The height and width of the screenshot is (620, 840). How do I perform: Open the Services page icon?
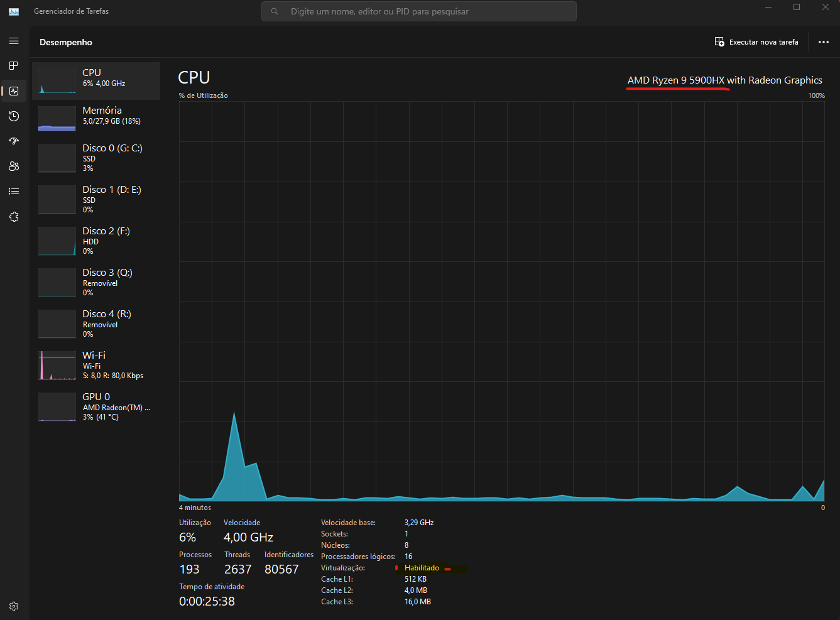pyautogui.click(x=14, y=217)
